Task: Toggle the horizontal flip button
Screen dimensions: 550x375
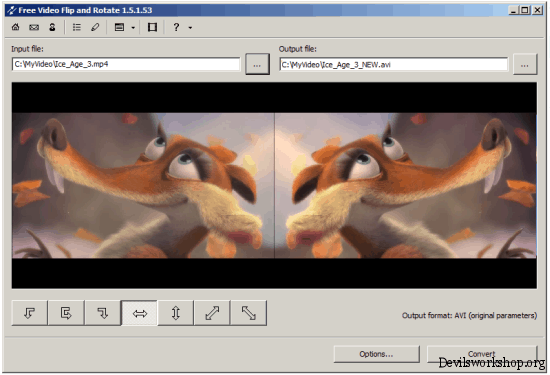Action: [139, 313]
